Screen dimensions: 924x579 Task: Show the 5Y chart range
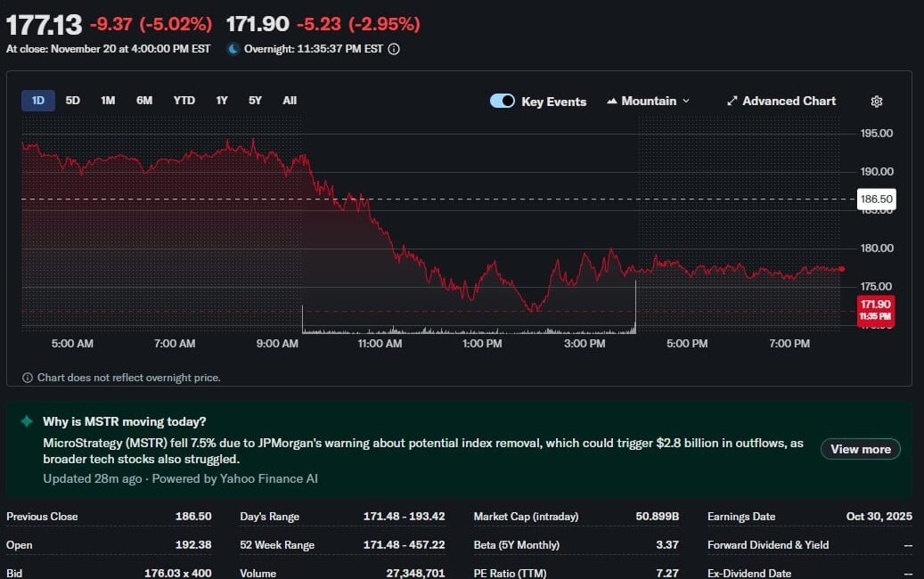pos(255,101)
